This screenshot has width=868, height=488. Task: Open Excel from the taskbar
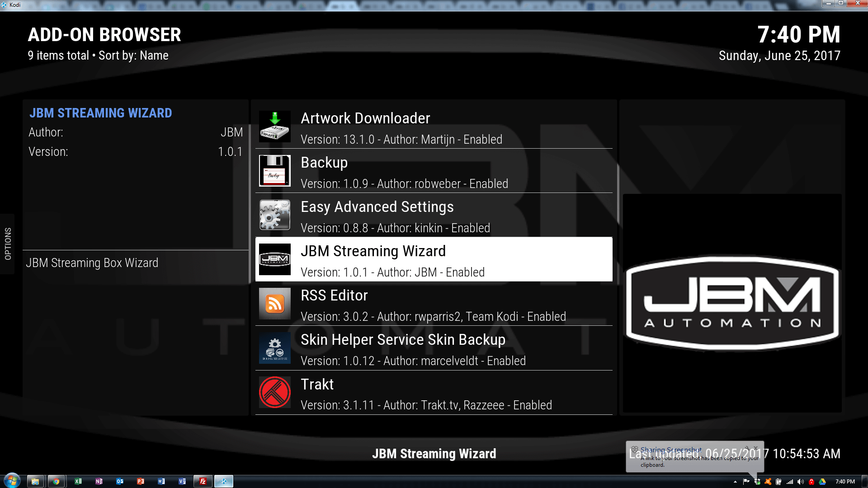pos(78,481)
